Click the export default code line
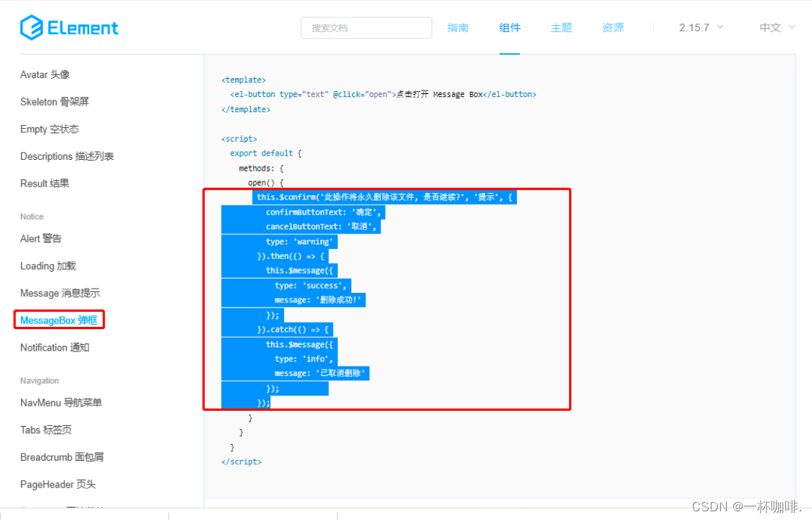The height and width of the screenshot is (520, 812). 265,153
